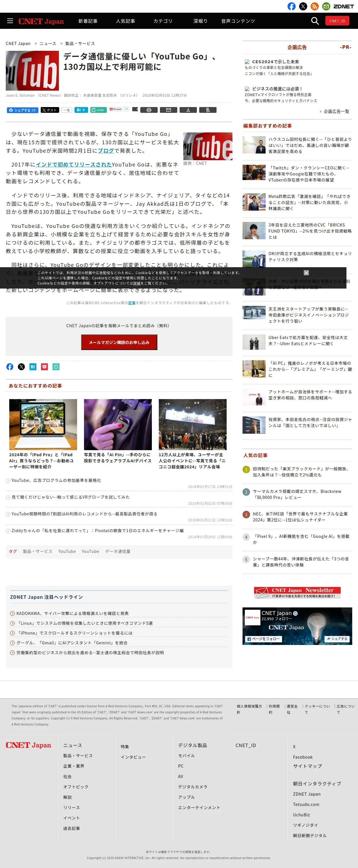This screenshot has height=868, width=358.
Task: Open the Facebook icon in top header
Action: (291, 6)
